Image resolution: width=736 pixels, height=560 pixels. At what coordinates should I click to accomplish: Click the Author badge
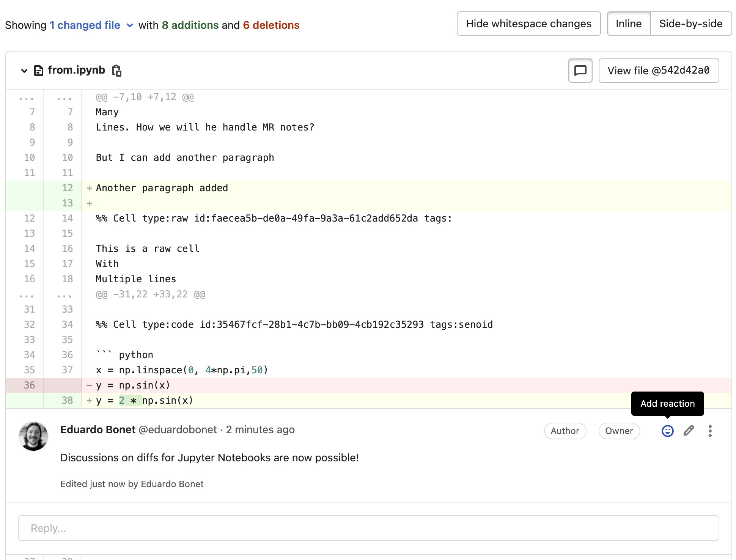(565, 431)
